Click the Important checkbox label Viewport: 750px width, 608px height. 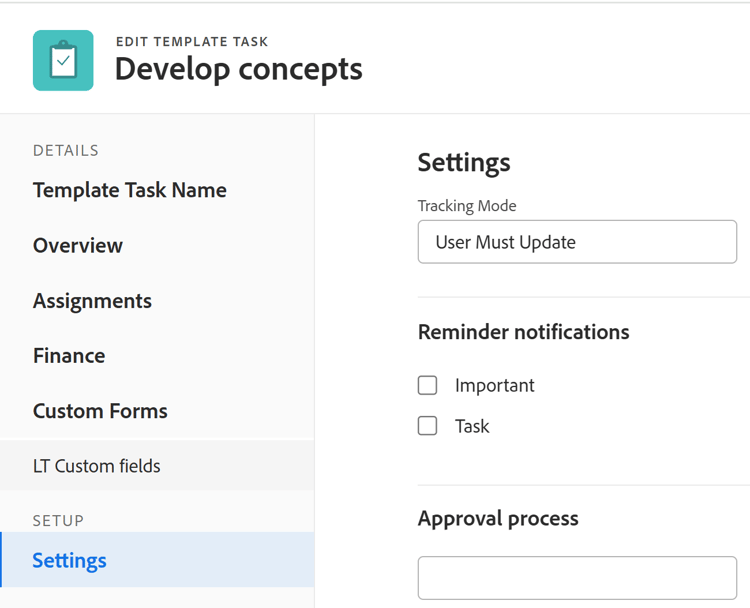tap(494, 385)
